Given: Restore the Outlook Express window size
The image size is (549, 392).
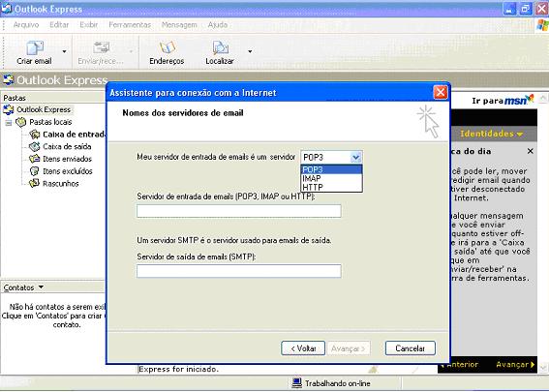Looking at the screenshot, I should point(525,9).
